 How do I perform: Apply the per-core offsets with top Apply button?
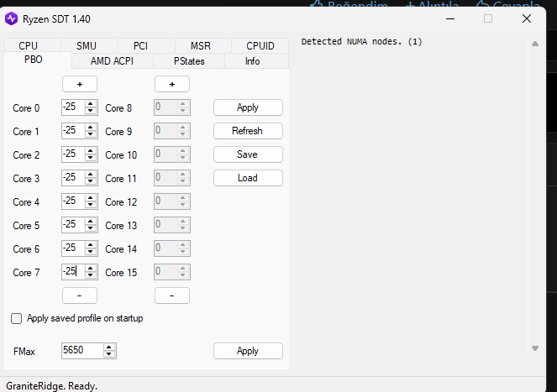[248, 107]
